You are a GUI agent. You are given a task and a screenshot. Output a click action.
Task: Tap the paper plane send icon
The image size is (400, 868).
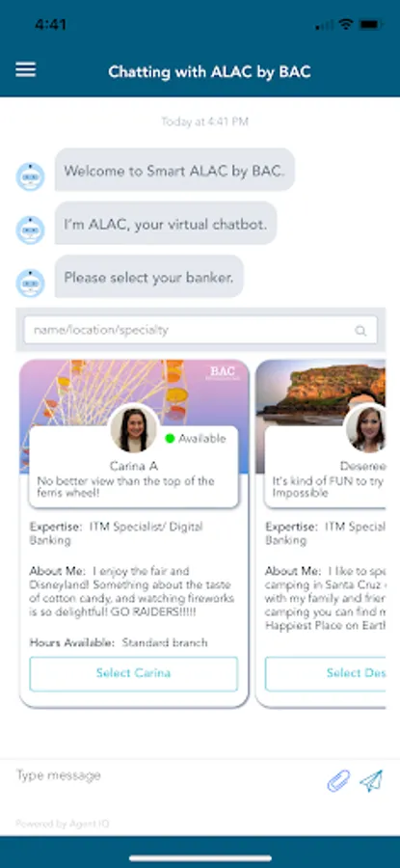(x=371, y=780)
